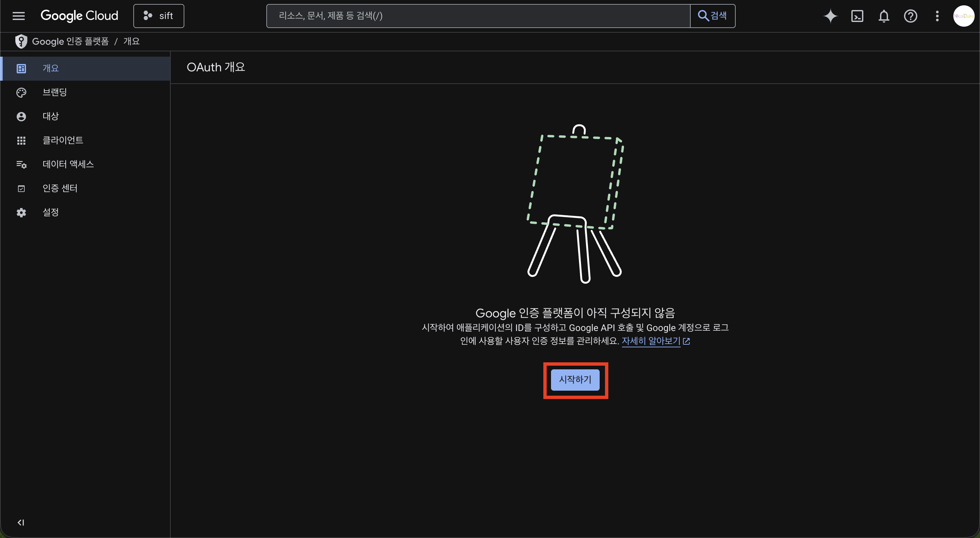980x538 pixels.
Task: Open Gemini AI assistant sparkle icon
Action: coord(830,16)
